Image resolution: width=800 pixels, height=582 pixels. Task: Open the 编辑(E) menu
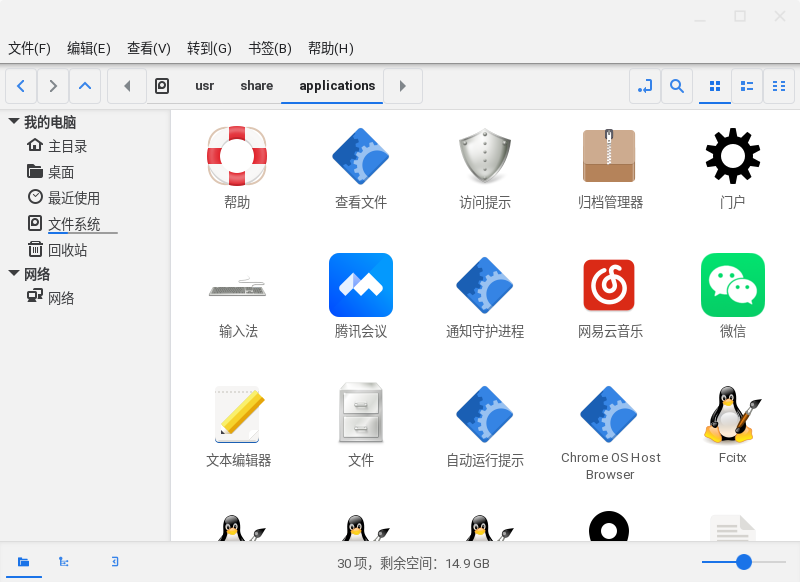(89, 48)
